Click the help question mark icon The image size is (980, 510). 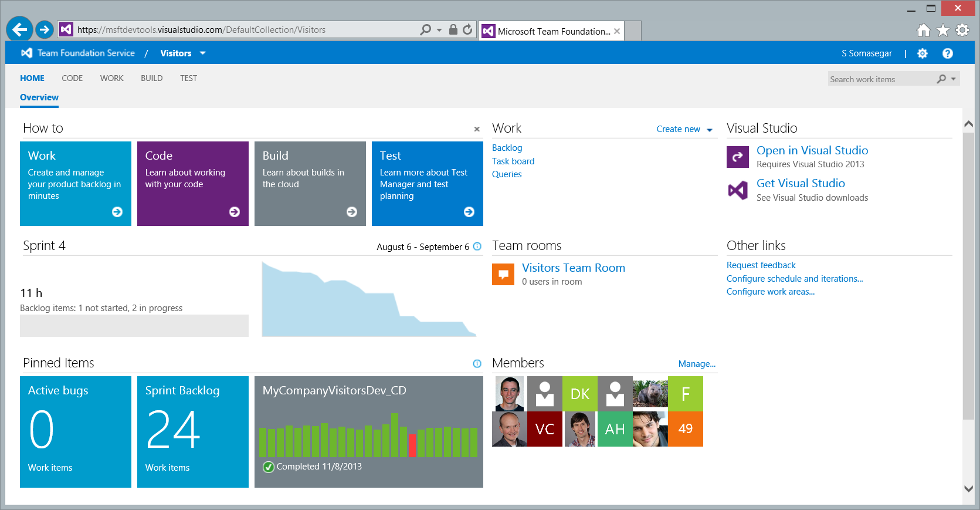[x=947, y=53]
